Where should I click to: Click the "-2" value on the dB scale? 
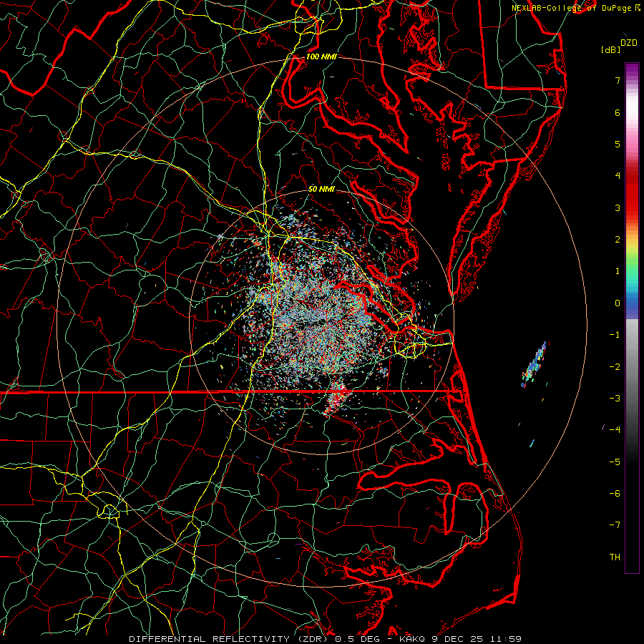pos(615,367)
